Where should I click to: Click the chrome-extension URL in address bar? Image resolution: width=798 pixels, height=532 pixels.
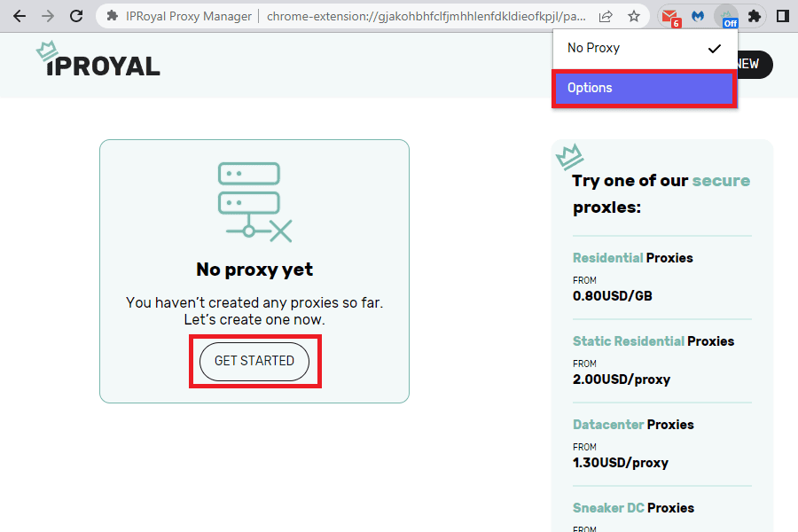(426, 16)
